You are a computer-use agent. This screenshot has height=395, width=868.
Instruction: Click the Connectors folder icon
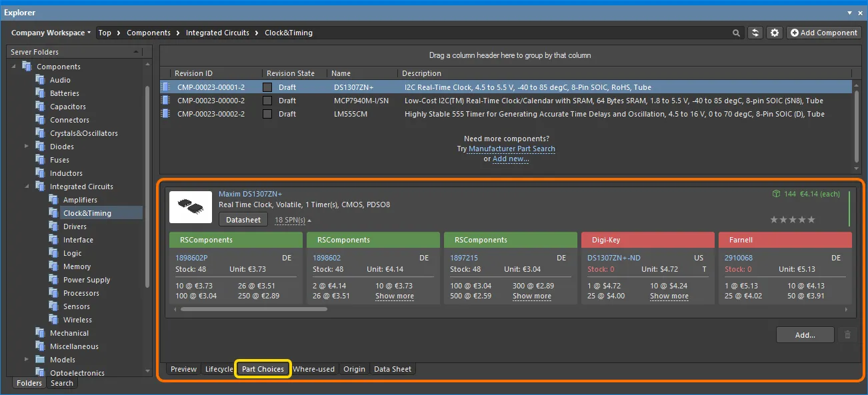(x=41, y=120)
